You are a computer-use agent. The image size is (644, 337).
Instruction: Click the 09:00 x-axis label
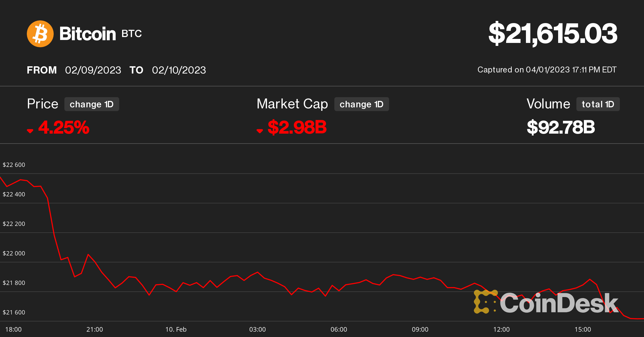pos(420,329)
